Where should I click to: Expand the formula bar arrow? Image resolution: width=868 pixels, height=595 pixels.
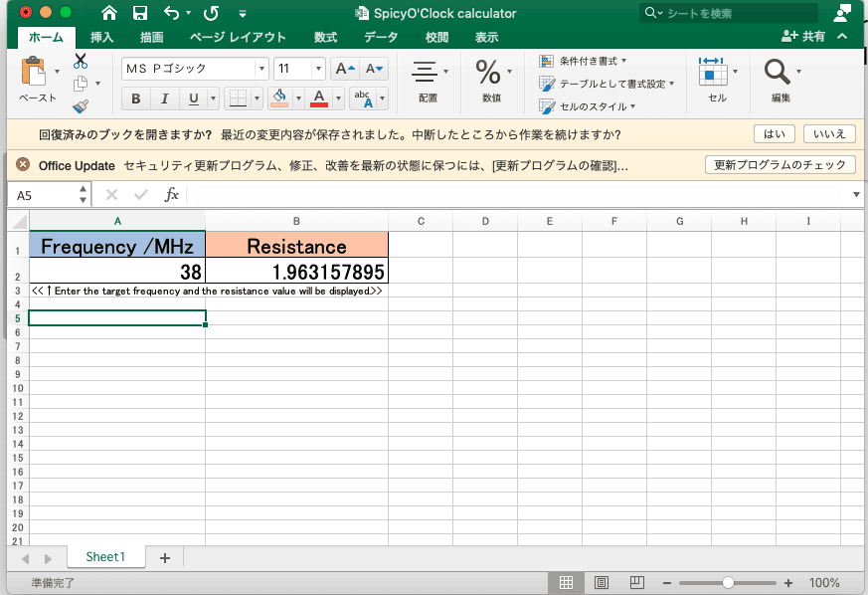click(856, 194)
